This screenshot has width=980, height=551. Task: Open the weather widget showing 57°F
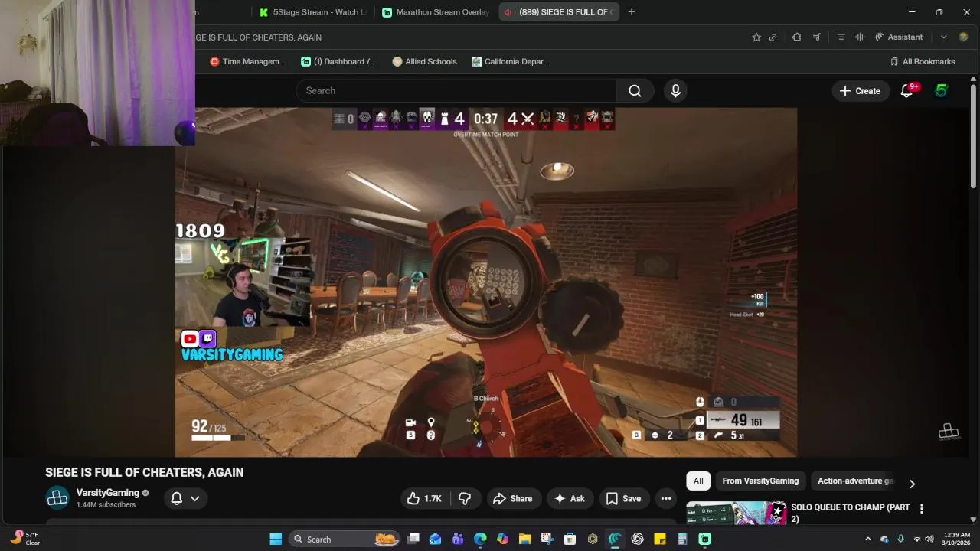point(24,539)
